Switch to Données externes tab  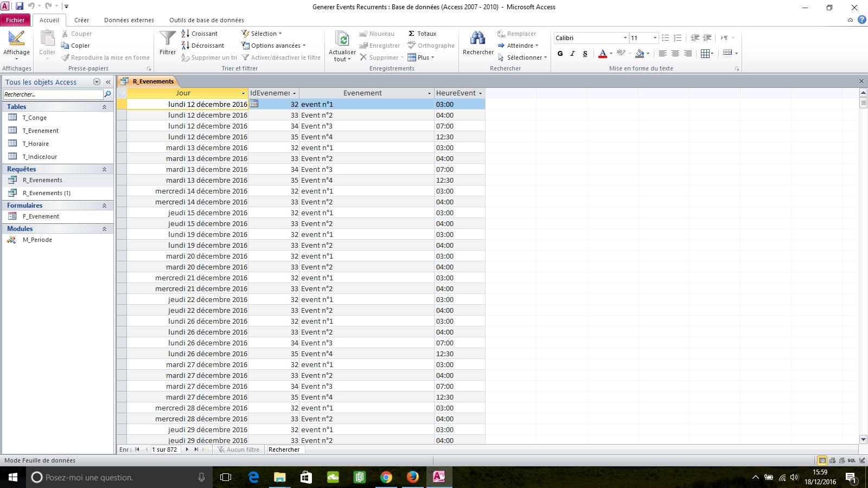(129, 20)
